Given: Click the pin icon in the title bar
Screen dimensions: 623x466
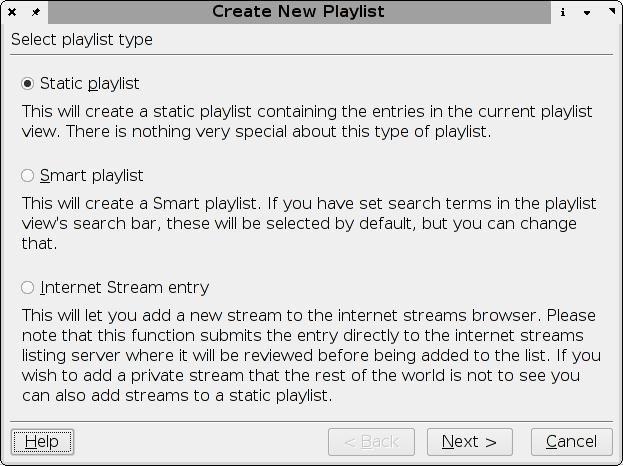Looking at the screenshot, I should pos(35,12).
